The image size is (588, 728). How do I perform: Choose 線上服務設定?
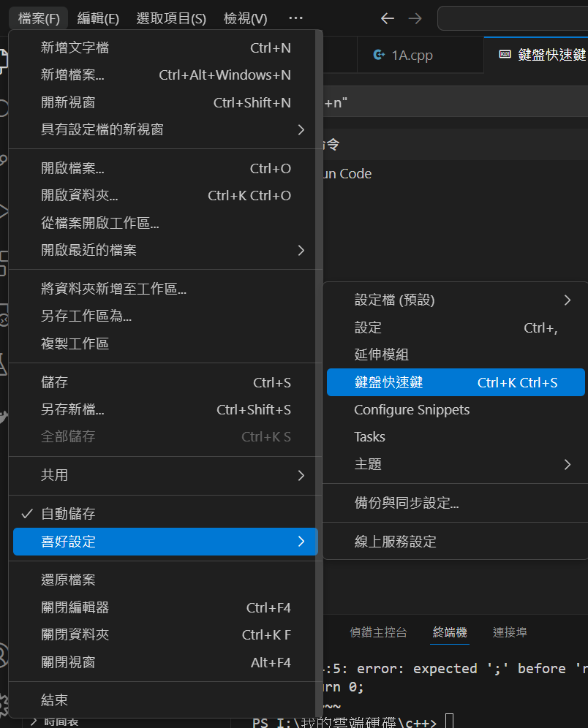coord(456,542)
